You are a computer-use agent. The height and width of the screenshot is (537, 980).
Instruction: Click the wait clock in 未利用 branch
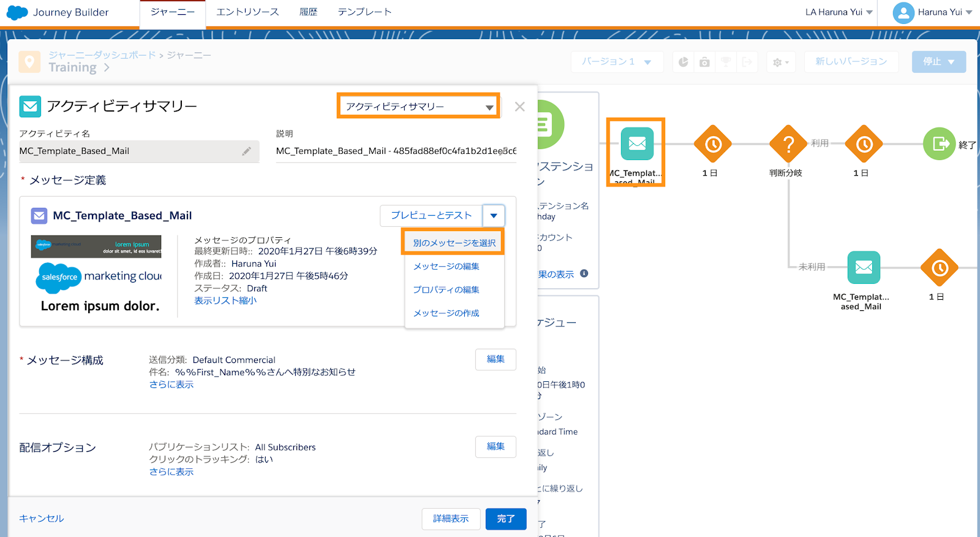[940, 267]
